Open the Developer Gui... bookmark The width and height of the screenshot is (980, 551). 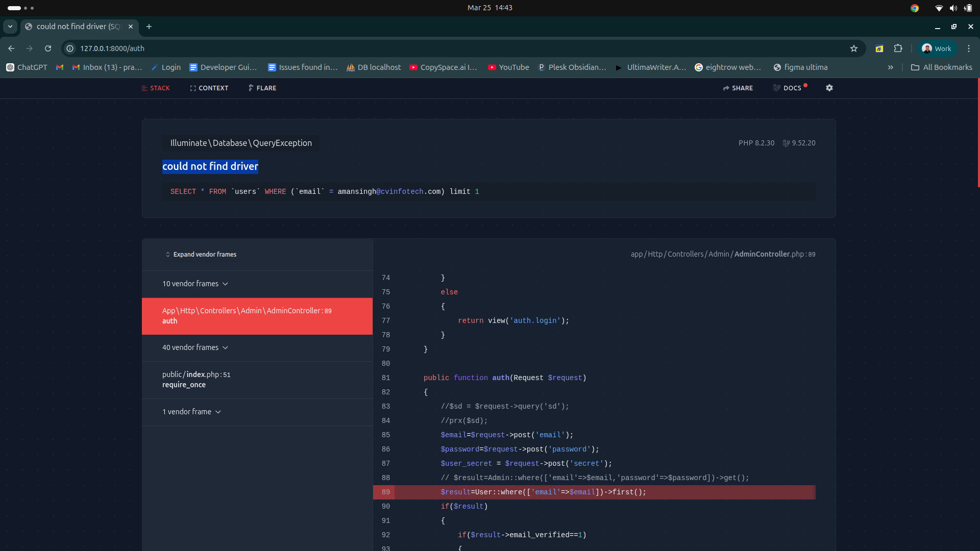(223, 67)
